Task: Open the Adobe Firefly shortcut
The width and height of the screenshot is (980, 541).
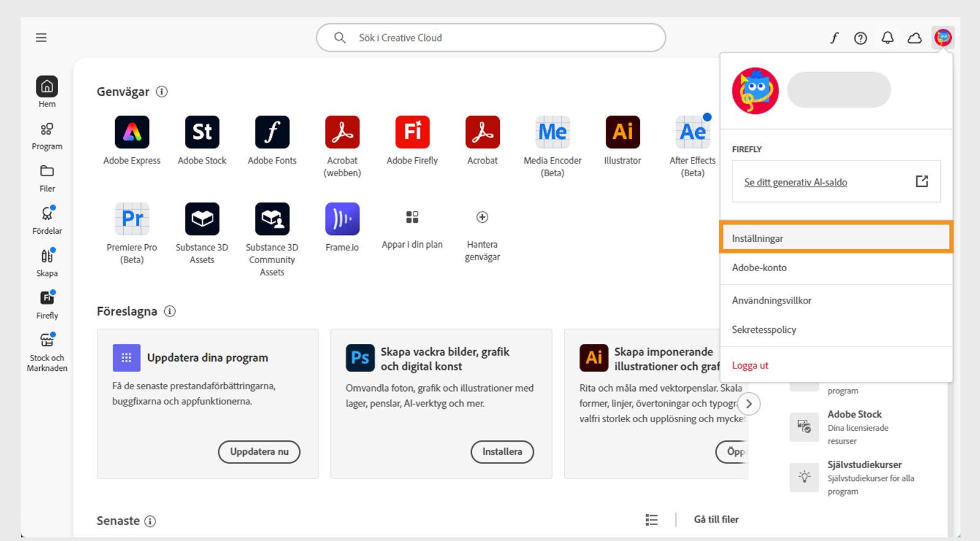Action: pos(412,141)
